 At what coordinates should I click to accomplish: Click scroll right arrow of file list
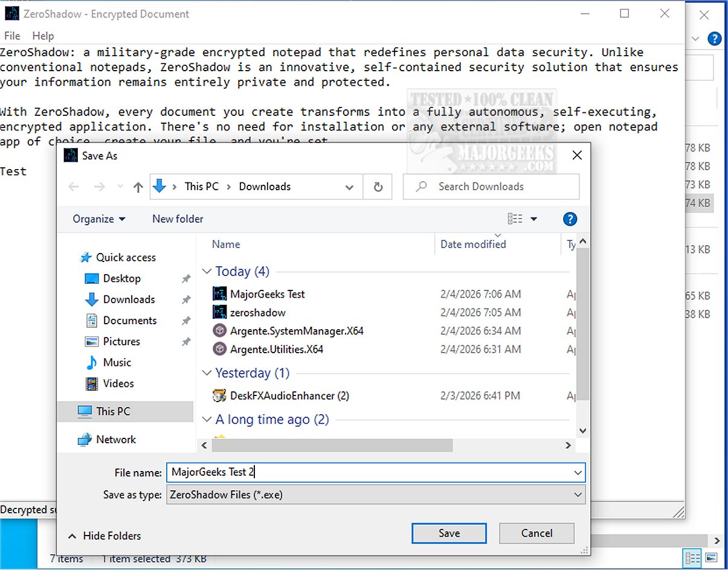(x=568, y=446)
